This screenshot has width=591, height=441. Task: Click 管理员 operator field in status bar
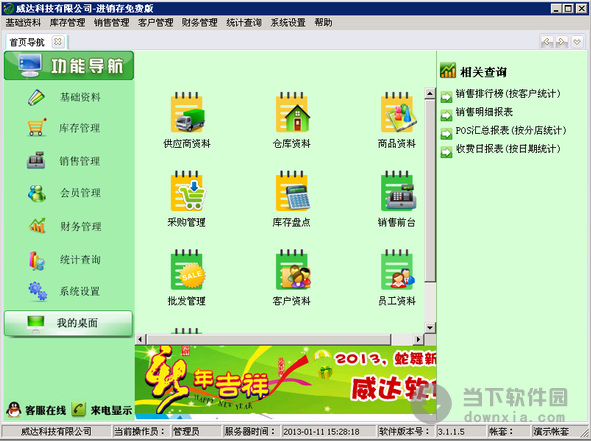coord(196,431)
